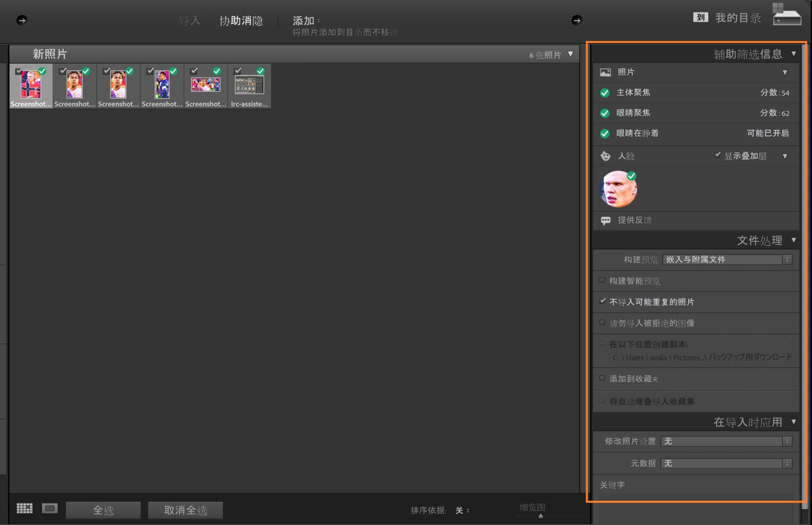Uncheck the blue-kit player thumbnail's checkbox
812x525 pixels.
150,71
